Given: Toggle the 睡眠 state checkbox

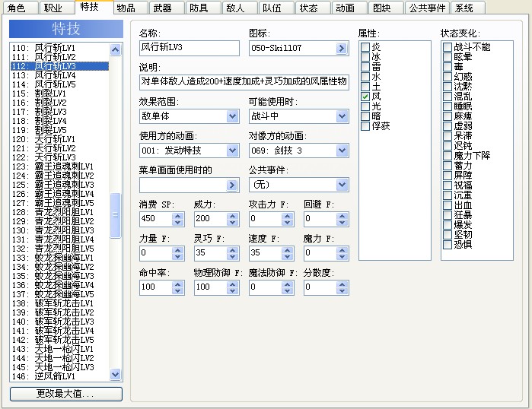Looking at the screenshot, I should (x=448, y=106).
